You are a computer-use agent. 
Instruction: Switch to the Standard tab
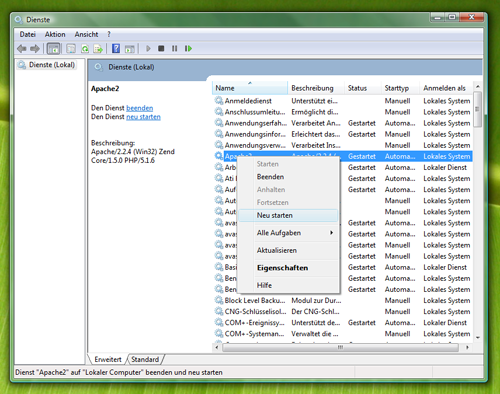pos(145,359)
